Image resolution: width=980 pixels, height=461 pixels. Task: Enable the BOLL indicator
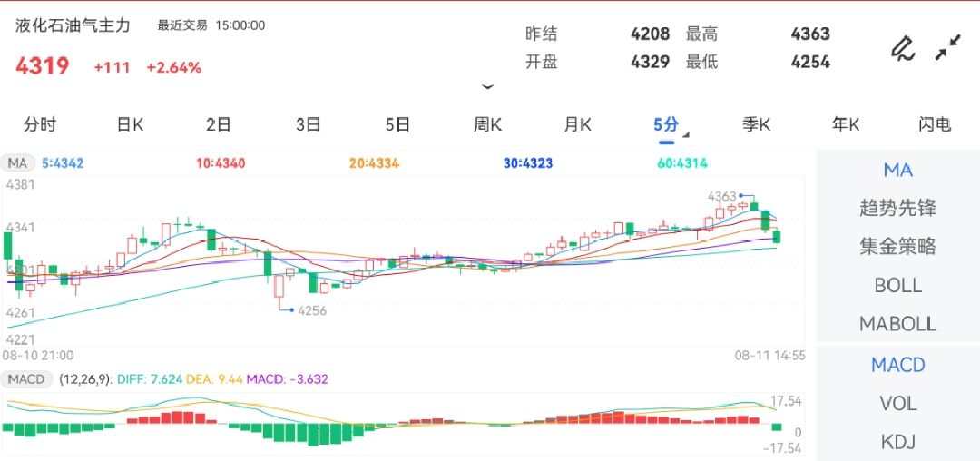pyautogui.click(x=897, y=285)
